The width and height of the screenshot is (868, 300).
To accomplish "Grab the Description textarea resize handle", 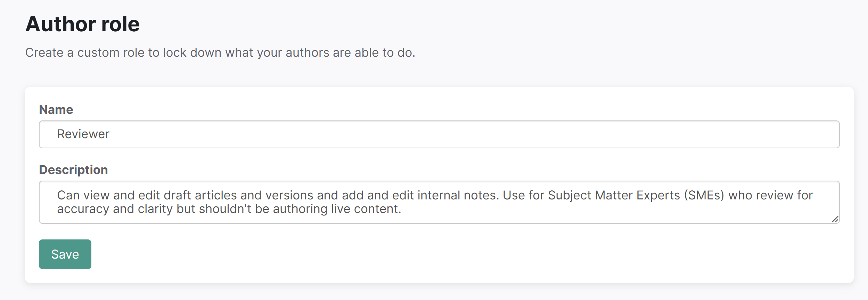I will (x=835, y=219).
